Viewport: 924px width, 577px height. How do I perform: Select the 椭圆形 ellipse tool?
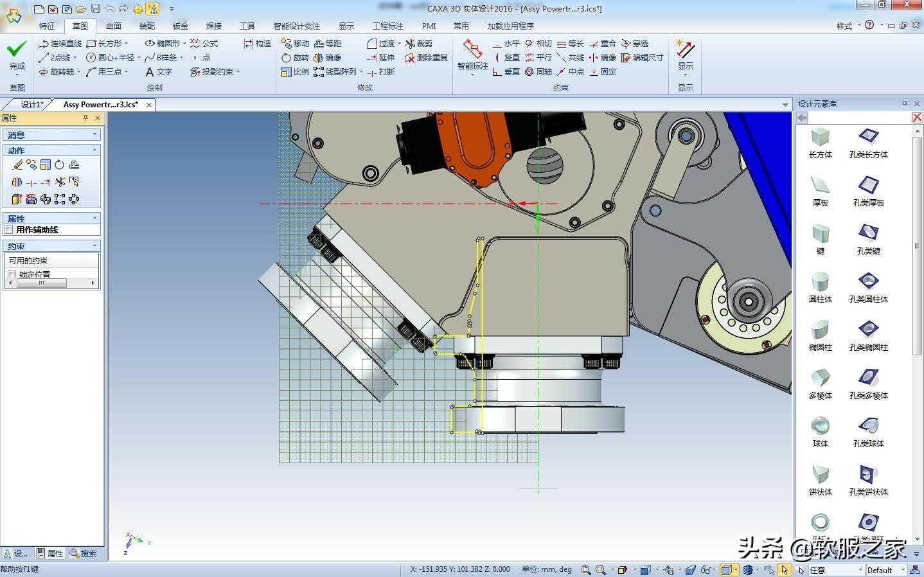163,43
